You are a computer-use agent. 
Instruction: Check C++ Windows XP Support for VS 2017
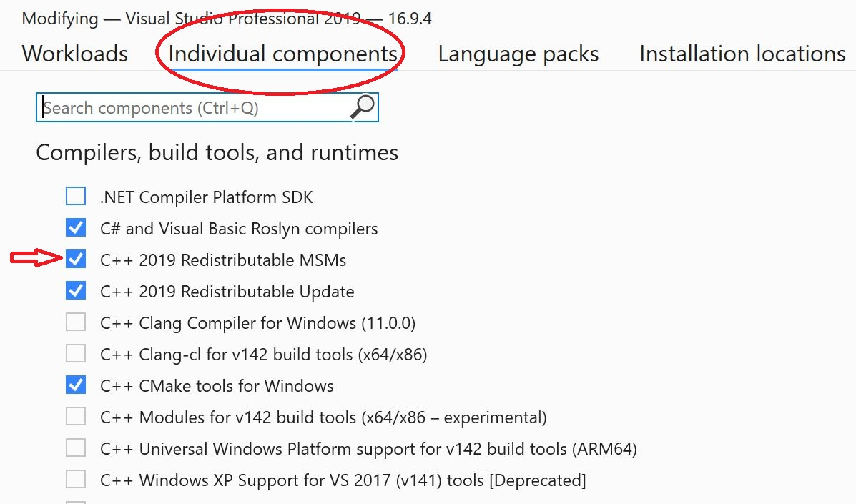(x=76, y=480)
